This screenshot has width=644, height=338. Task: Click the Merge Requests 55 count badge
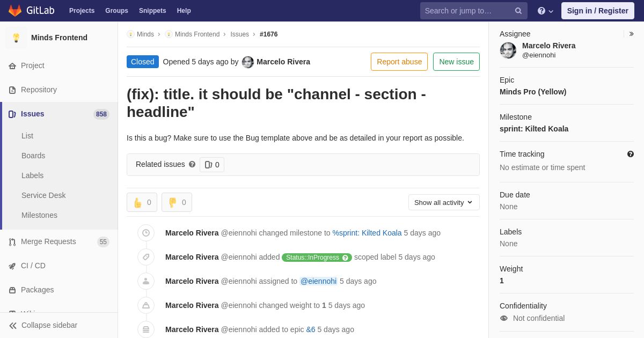click(x=103, y=242)
